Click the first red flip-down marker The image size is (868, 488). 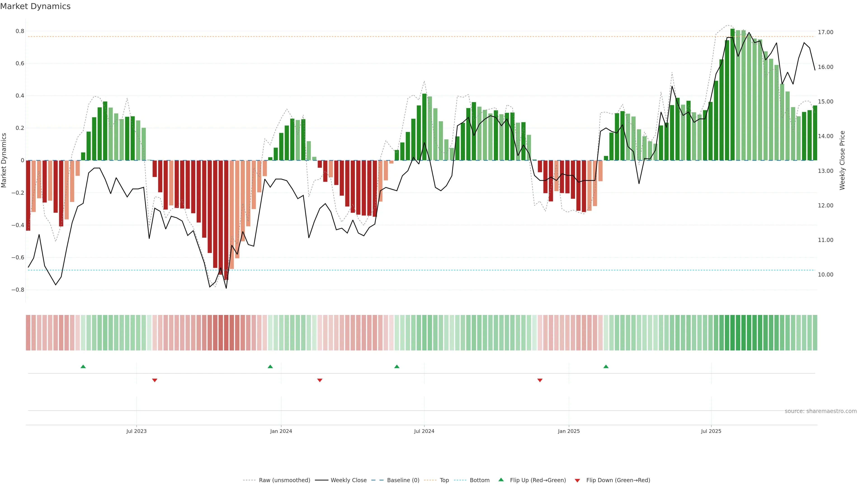(155, 380)
